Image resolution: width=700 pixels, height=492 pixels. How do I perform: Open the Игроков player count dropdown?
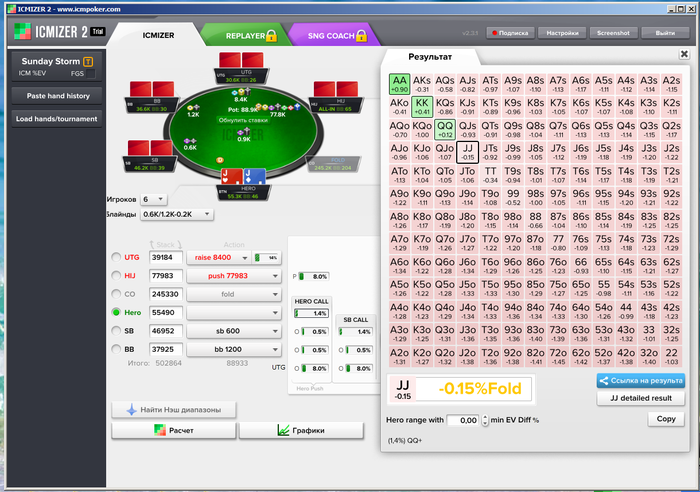[x=154, y=199]
